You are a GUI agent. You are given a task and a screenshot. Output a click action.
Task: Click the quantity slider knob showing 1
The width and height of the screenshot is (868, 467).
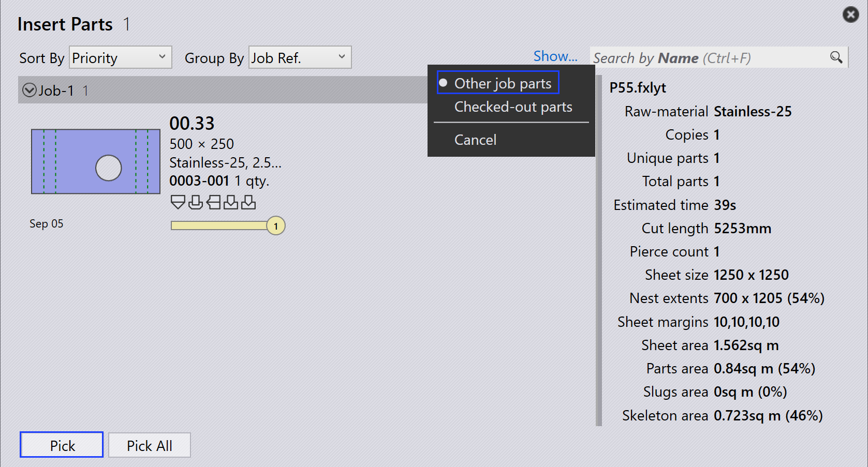276,225
